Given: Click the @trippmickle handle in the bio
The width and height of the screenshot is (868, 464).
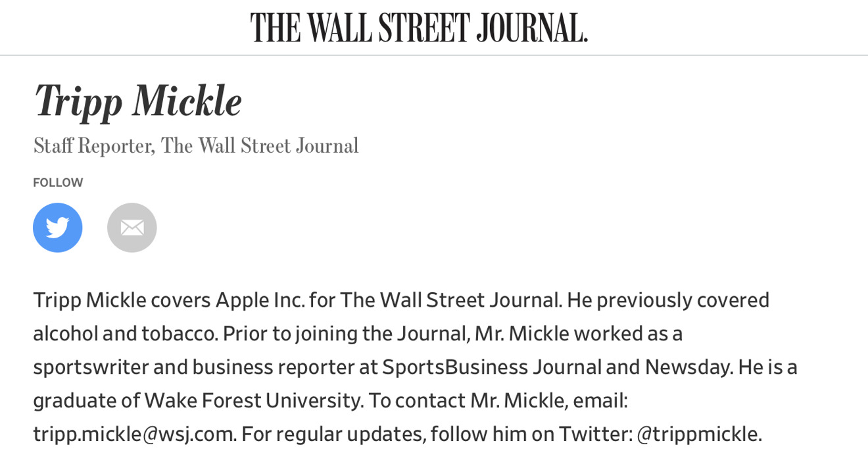Looking at the screenshot, I should tap(699, 434).
